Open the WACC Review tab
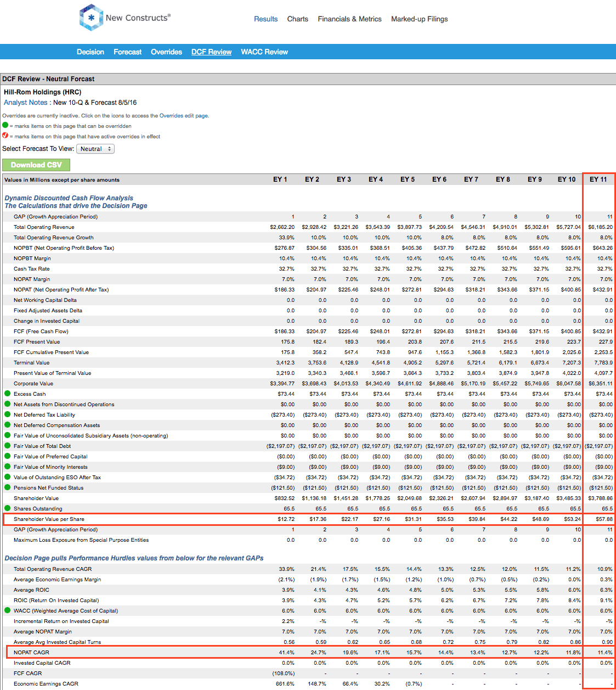The image size is (616, 690). (x=264, y=52)
